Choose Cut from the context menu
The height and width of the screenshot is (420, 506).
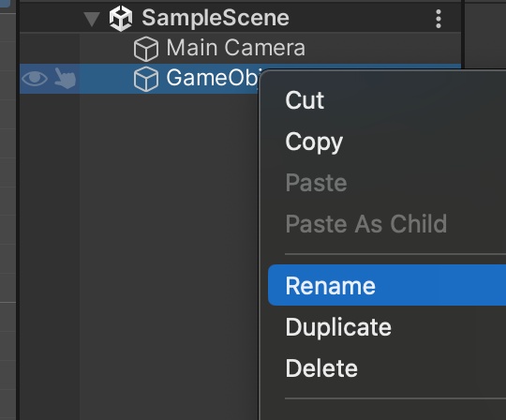305,100
